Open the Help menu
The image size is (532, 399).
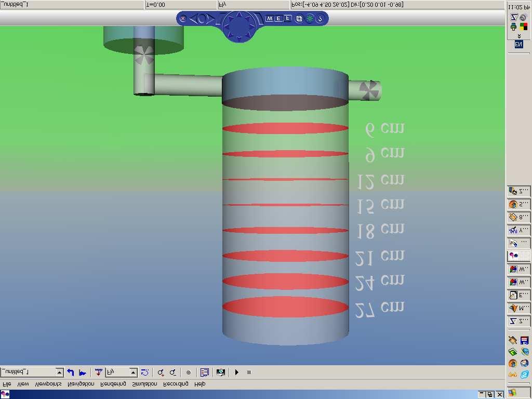tap(200, 384)
